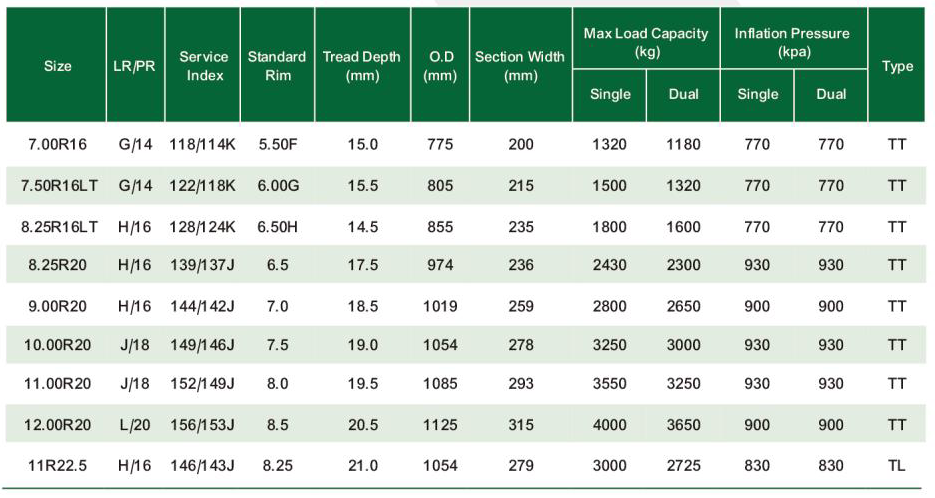
Task: Click Dual sub-header under Max Load Capacity
Action: (683, 94)
